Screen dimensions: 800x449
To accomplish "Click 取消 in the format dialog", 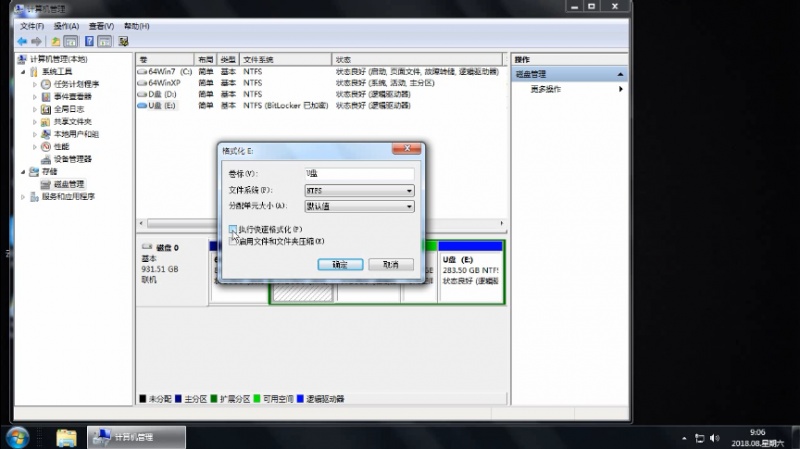I will 391,264.
